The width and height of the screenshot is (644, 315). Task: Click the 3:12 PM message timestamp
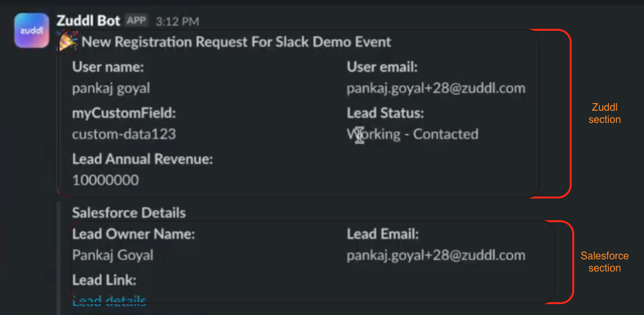click(176, 22)
